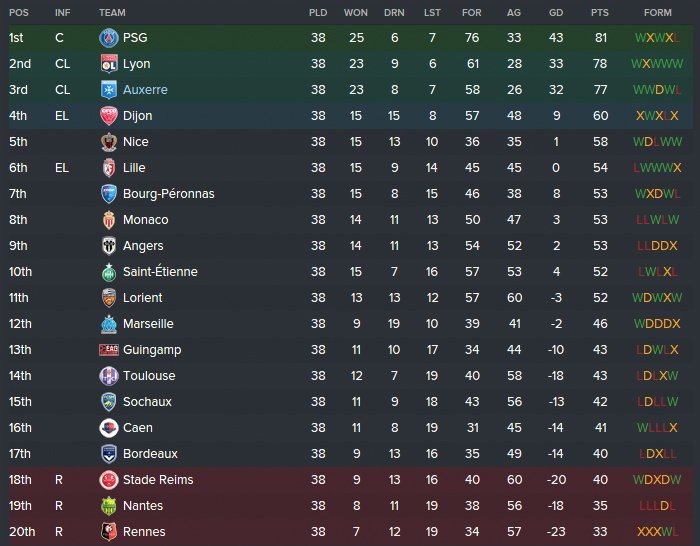
Task: Click the FORM column header
Action: tap(657, 12)
